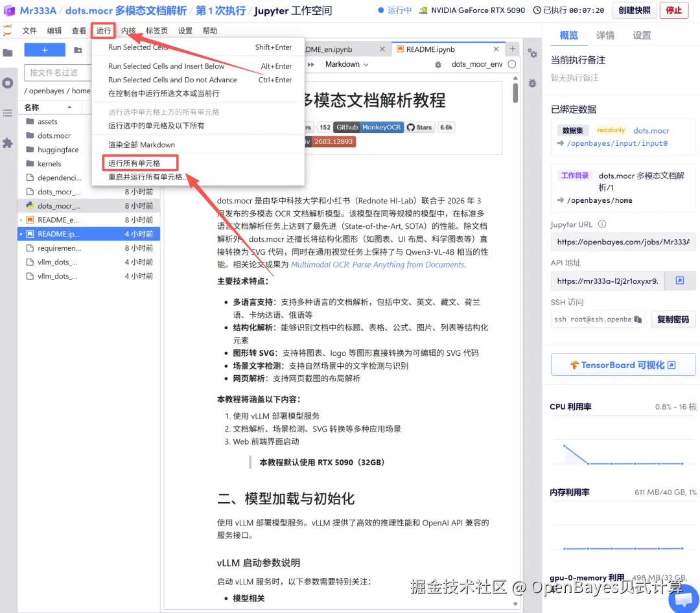
Task: Close the README_en.ipynb tab
Action: pos(382,49)
